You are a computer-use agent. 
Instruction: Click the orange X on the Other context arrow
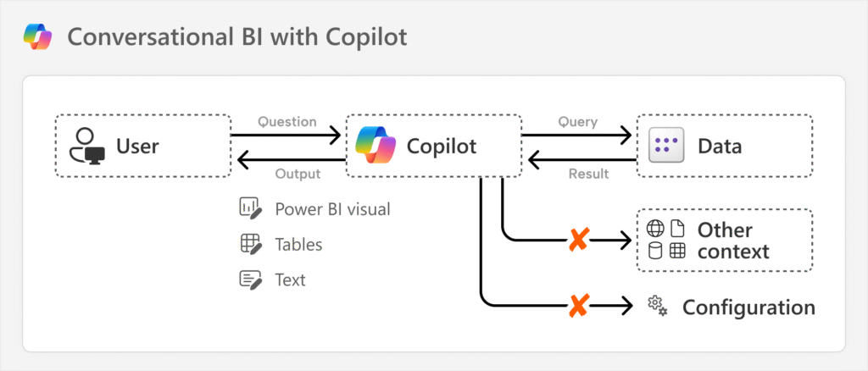coord(578,241)
